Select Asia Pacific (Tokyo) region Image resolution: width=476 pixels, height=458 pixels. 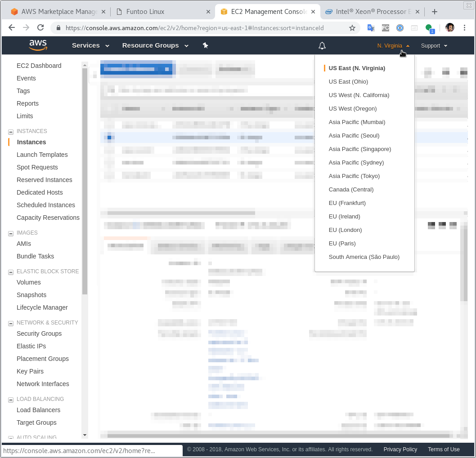[x=354, y=176]
